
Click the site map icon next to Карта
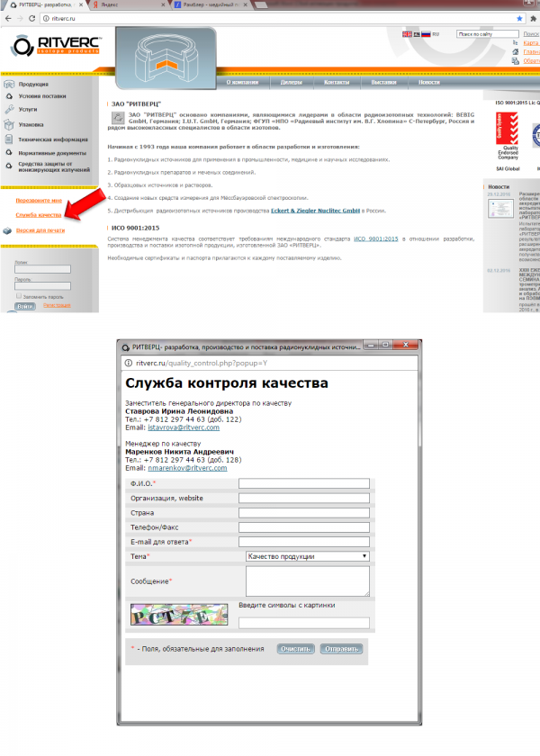[x=515, y=42]
